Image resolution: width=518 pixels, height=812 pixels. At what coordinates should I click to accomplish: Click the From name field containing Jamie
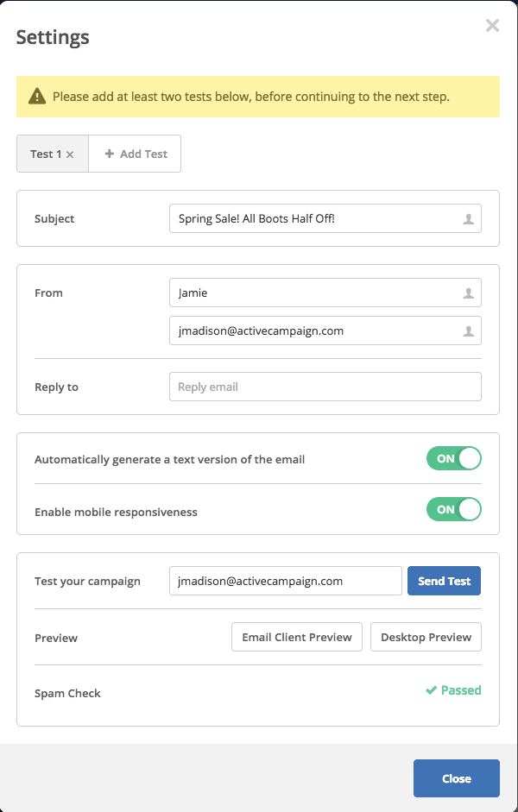pos(325,293)
